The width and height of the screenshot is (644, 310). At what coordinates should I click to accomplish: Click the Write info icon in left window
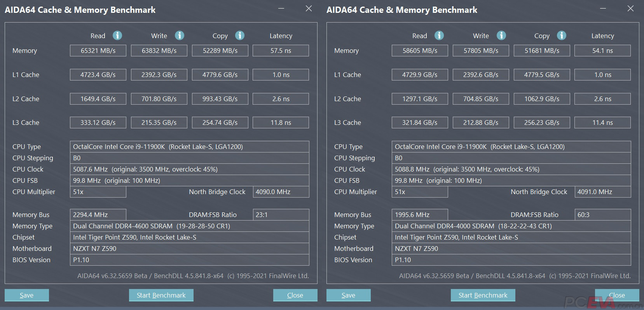coord(179,35)
